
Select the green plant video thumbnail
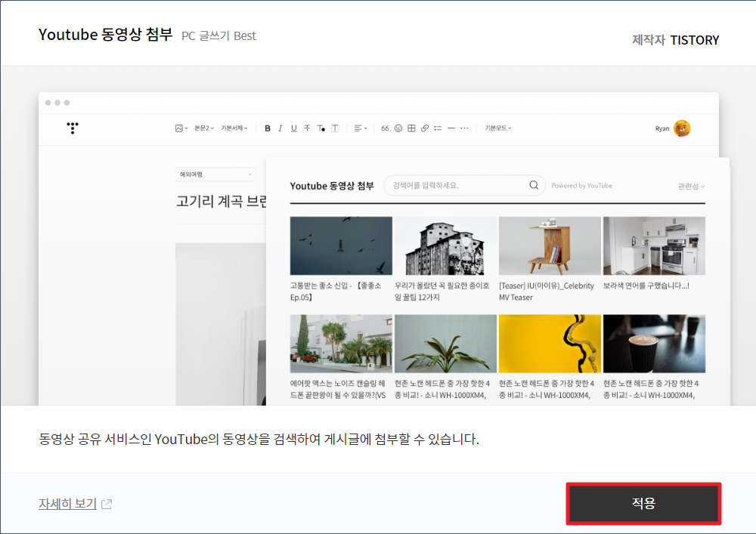coord(445,344)
